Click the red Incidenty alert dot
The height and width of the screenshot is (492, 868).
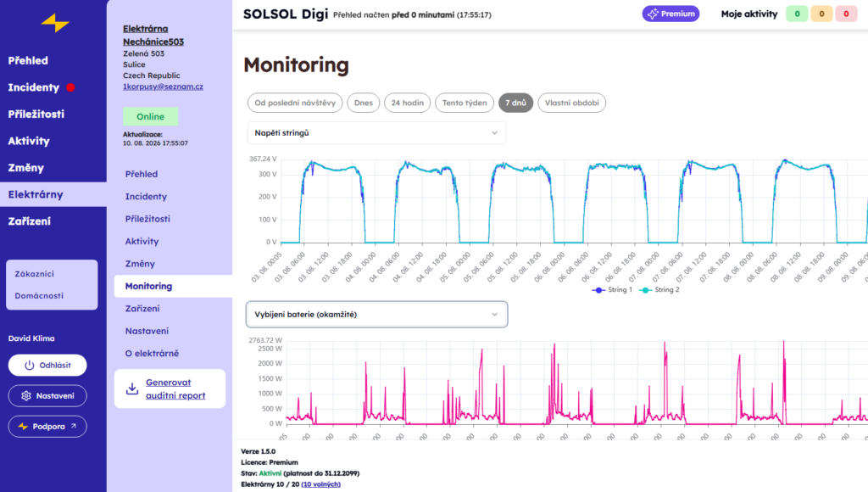70,87
